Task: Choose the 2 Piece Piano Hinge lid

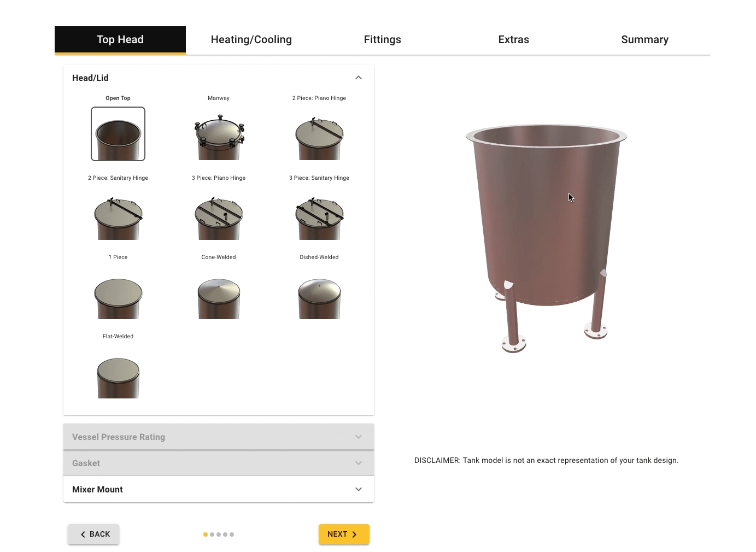Action: pyautogui.click(x=319, y=137)
